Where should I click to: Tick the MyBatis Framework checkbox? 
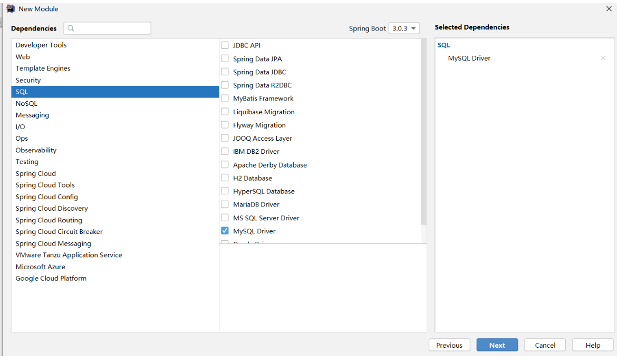pyautogui.click(x=225, y=98)
